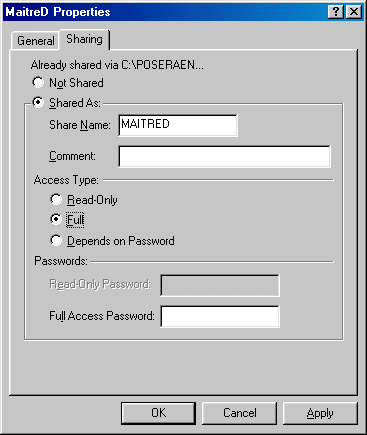Click the Full Access Password label

102,316
